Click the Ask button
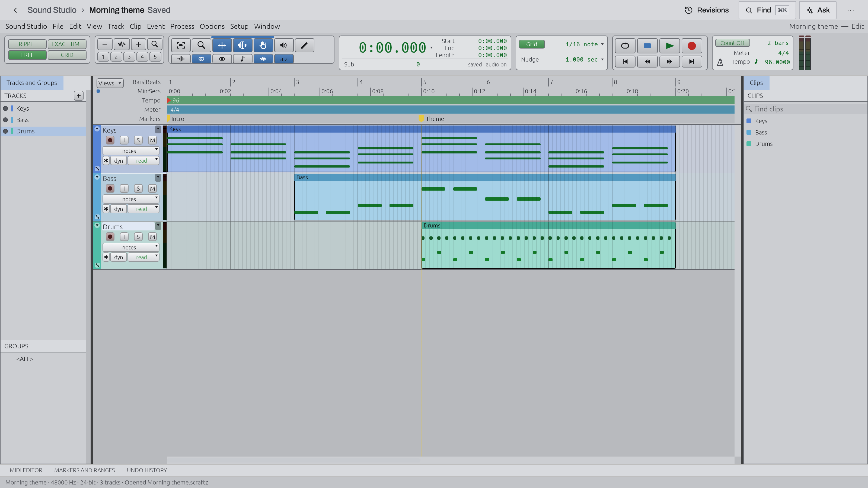 pos(818,10)
